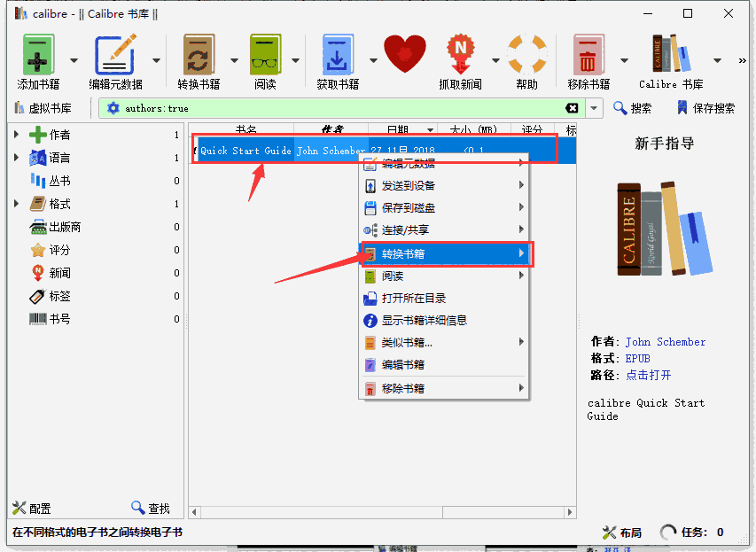Screen dimensions: 756x552
Task: Choose 类似书籍... in context menu
Action: pyautogui.click(x=444, y=342)
